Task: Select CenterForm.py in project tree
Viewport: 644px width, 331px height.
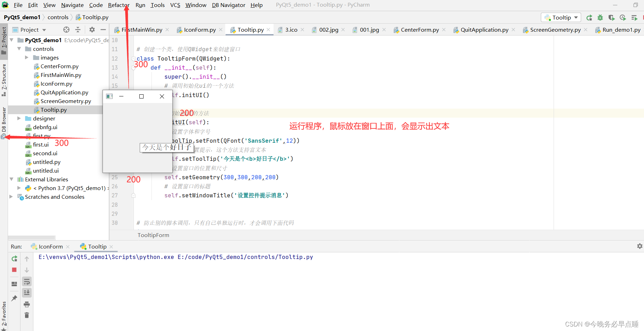Action: click(x=59, y=66)
